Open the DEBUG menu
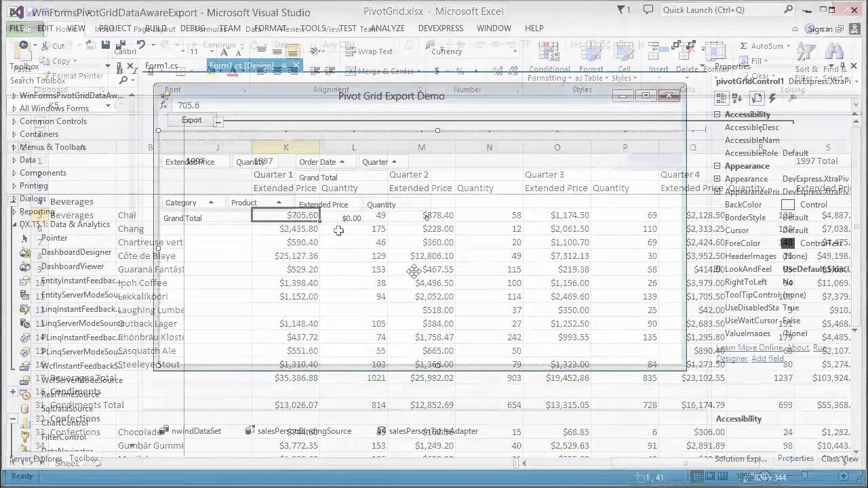Viewport: 868px width, 488px height. (193, 28)
